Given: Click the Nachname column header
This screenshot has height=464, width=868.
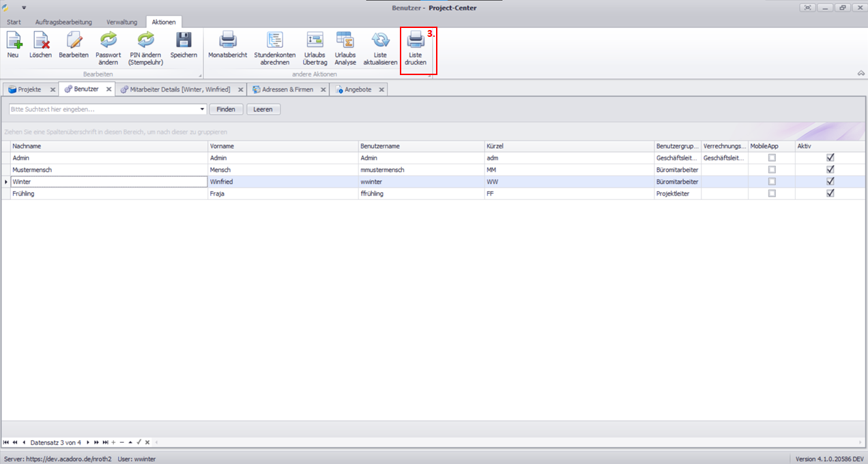Looking at the screenshot, I should [109, 146].
